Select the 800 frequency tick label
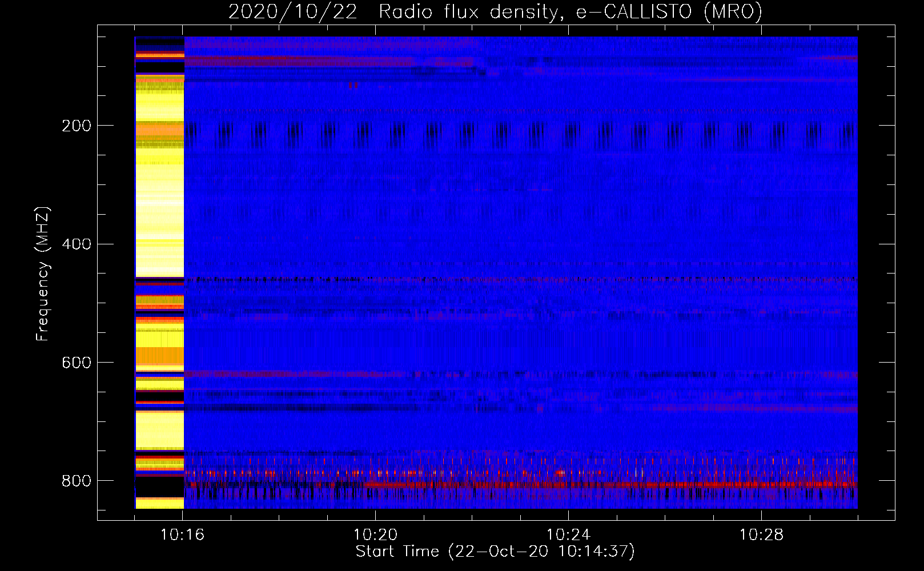This screenshot has width=924, height=571. point(77,481)
